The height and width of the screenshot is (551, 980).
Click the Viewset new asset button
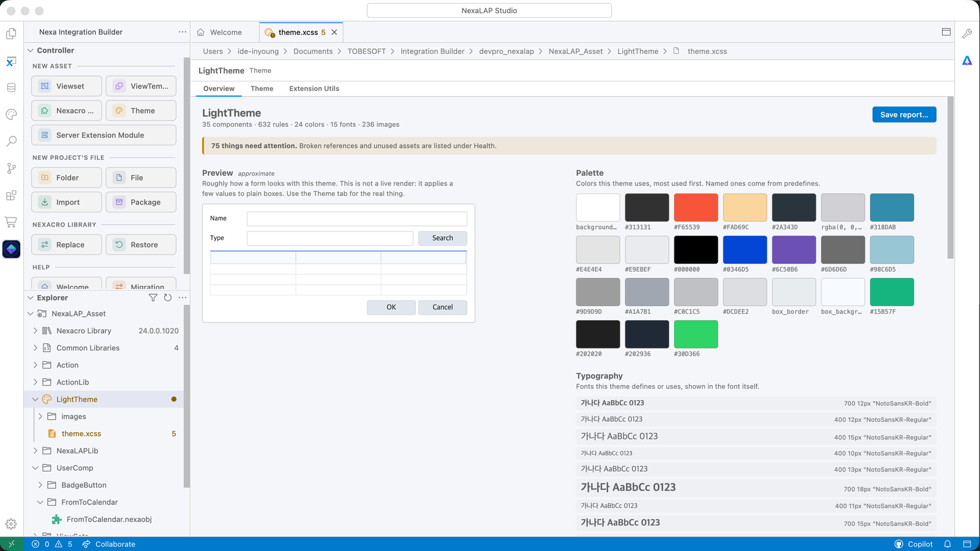click(x=67, y=86)
